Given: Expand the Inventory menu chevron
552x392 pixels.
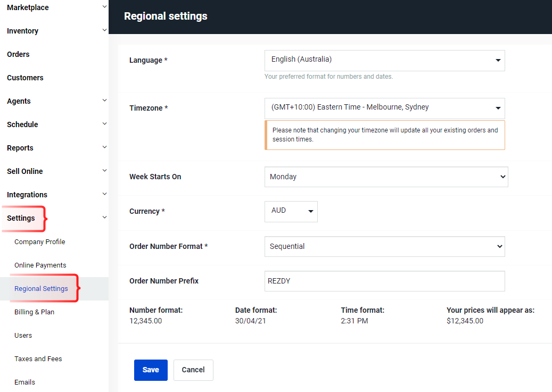Looking at the screenshot, I should click(104, 30).
